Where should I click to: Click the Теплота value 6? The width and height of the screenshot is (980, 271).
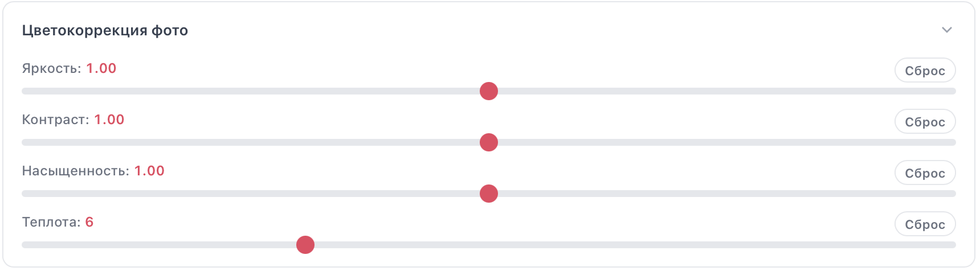point(89,222)
